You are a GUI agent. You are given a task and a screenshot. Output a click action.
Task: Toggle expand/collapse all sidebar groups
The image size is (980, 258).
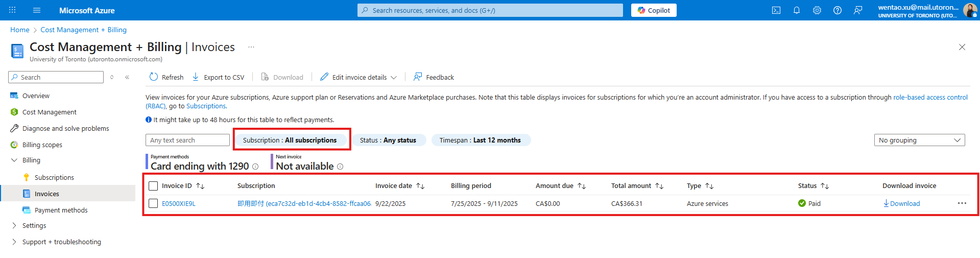(x=112, y=77)
